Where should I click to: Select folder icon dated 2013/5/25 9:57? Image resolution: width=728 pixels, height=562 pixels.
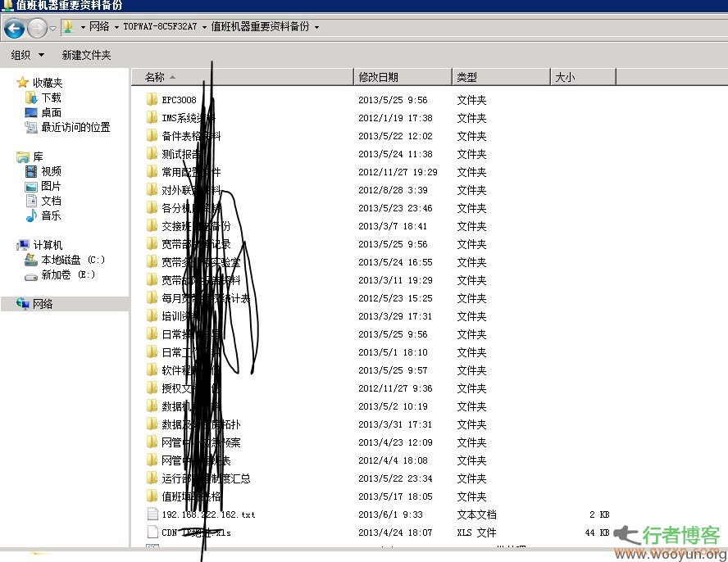pos(152,369)
